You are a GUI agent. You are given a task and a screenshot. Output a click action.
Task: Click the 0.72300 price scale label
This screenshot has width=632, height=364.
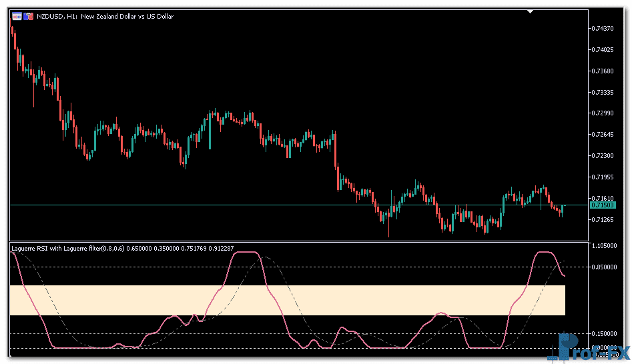coord(603,156)
